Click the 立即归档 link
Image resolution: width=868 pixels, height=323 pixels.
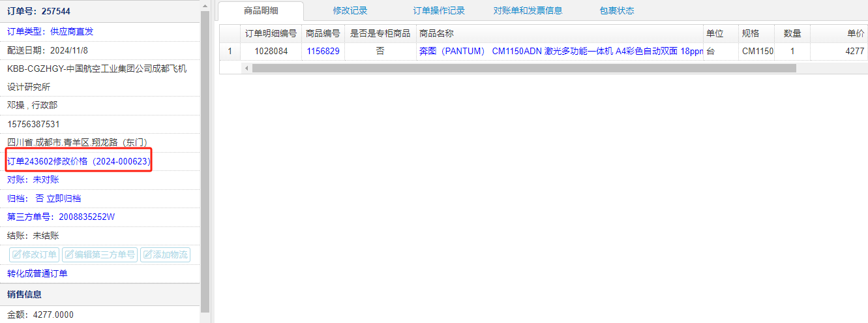point(63,198)
